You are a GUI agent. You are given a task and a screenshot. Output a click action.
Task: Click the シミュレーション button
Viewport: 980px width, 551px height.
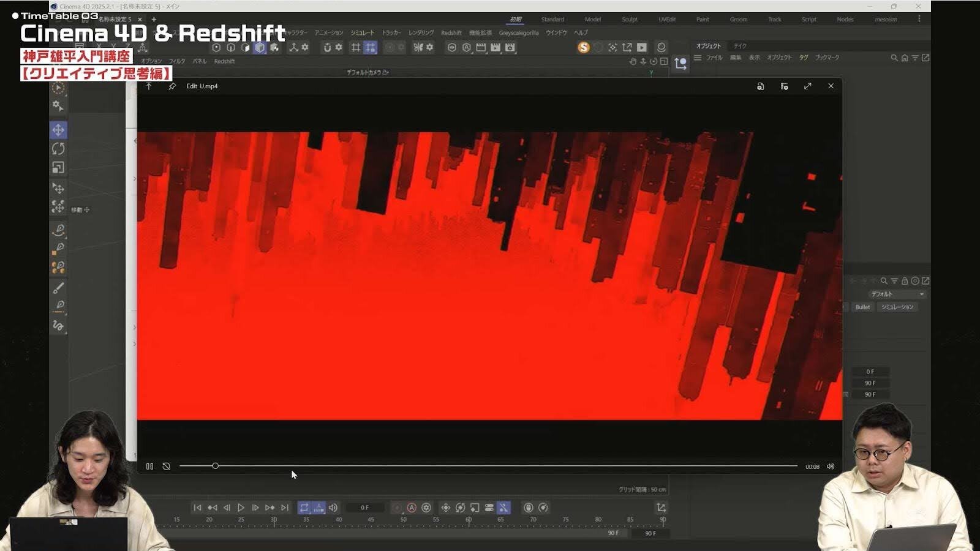point(897,307)
